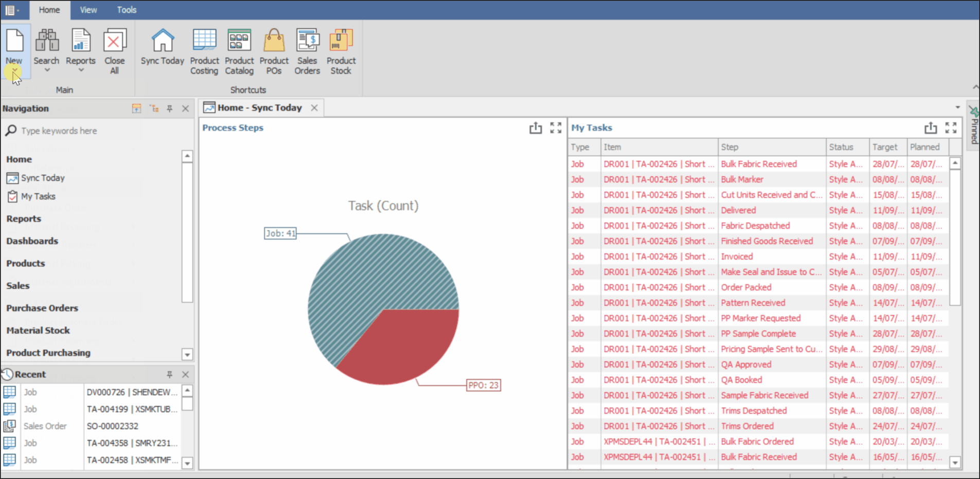This screenshot has width=980, height=479.
Task: Select the 'QA Approved' task row
Action: tap(758, 364)
